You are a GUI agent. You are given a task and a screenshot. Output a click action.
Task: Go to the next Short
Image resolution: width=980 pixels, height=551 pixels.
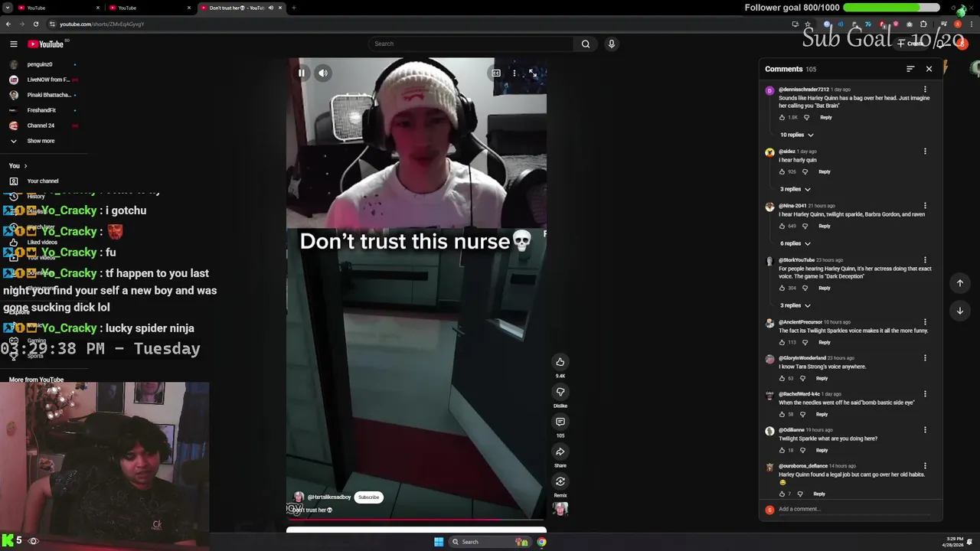pos(960,311)
